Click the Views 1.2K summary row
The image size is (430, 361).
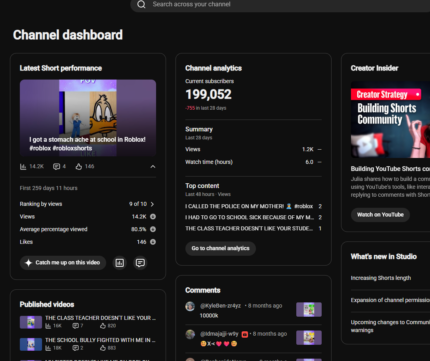(253, 149)
